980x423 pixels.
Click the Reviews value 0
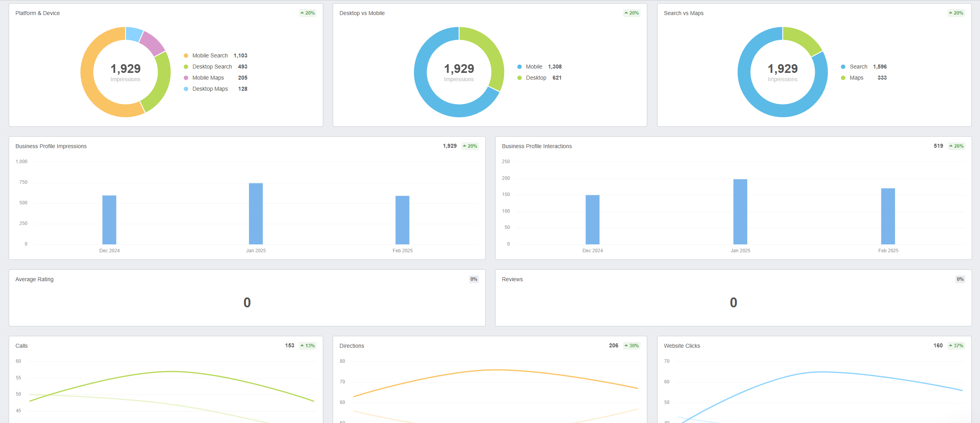tap(734, 303)
